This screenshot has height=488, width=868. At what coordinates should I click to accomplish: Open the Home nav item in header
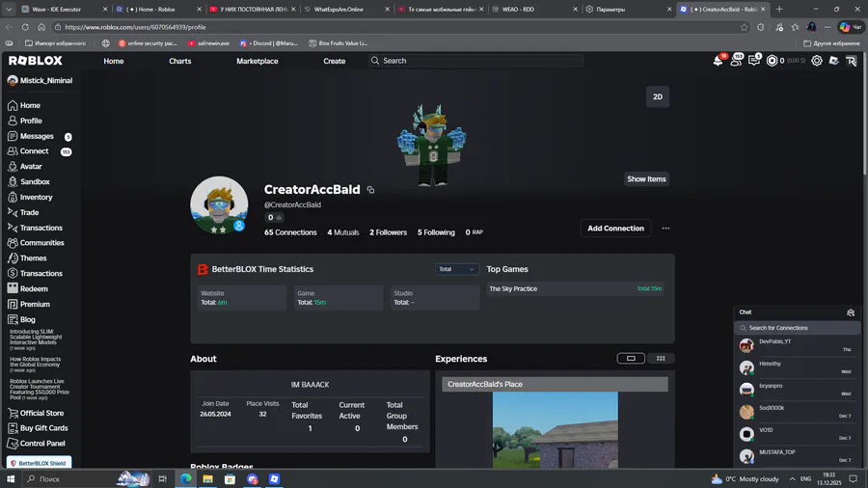click(114, 61)
